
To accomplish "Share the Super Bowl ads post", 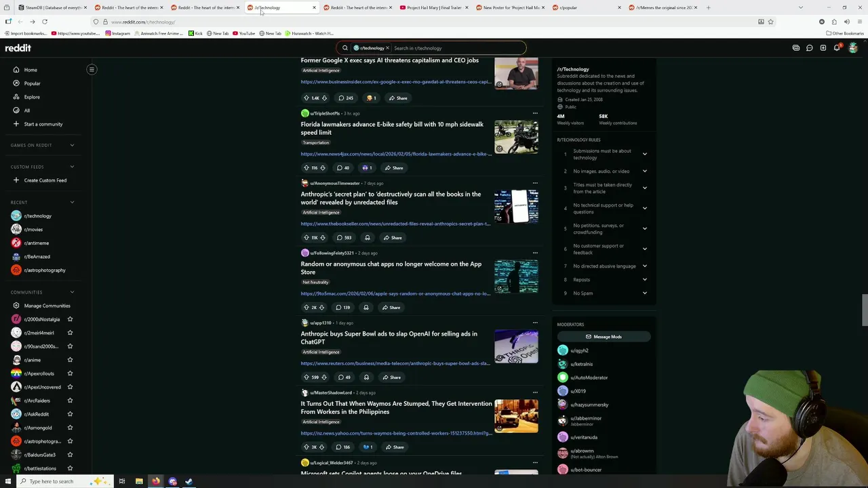I will tap(392, 377).
